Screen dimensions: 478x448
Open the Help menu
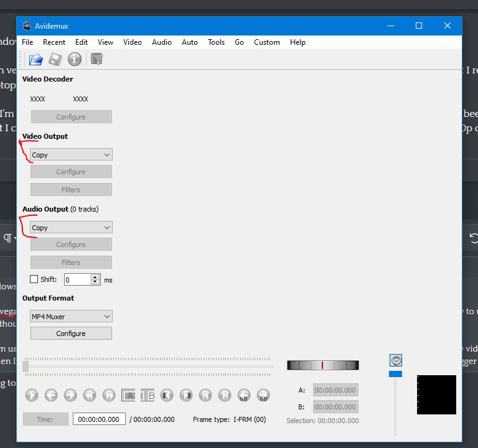pos(298,42)
